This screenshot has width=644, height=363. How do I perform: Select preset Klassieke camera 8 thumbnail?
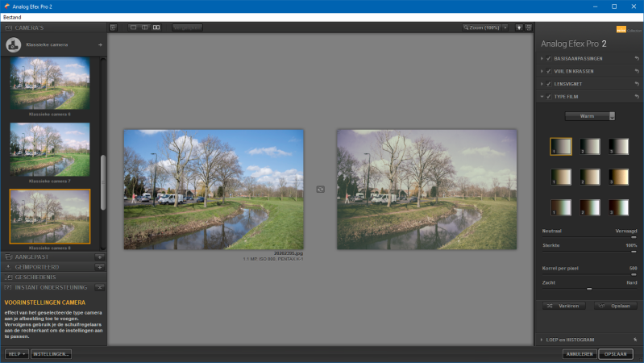pyautogui.click(x=50, y=216)
